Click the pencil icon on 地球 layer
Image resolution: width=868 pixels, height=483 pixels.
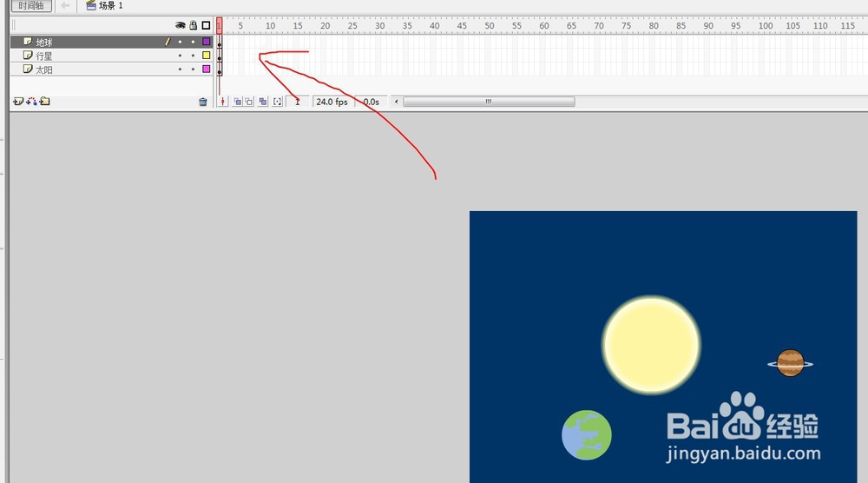click(x=168, y=42)
